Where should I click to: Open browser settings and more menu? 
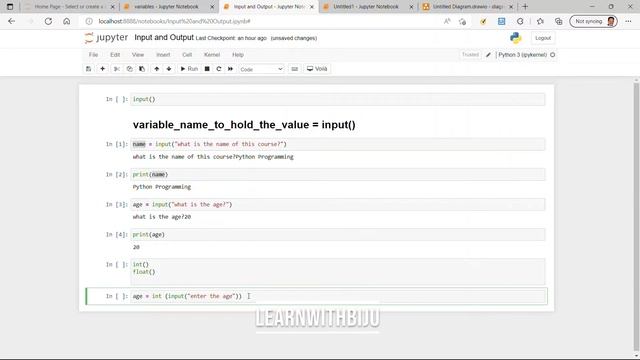point(628,21)
